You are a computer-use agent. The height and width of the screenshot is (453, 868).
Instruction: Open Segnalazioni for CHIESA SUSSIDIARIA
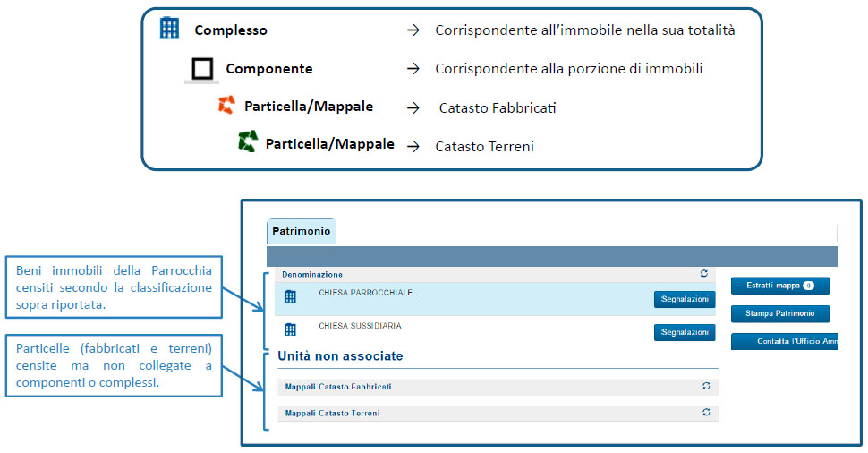685,332
